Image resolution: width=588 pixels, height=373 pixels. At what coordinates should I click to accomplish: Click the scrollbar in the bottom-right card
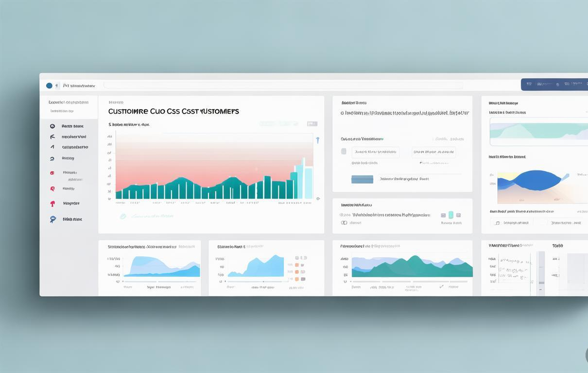541,273
